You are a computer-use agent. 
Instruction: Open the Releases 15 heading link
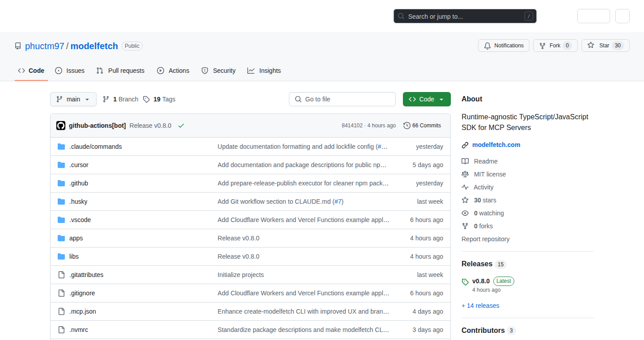pyautogui.click(x=484, y=264)
